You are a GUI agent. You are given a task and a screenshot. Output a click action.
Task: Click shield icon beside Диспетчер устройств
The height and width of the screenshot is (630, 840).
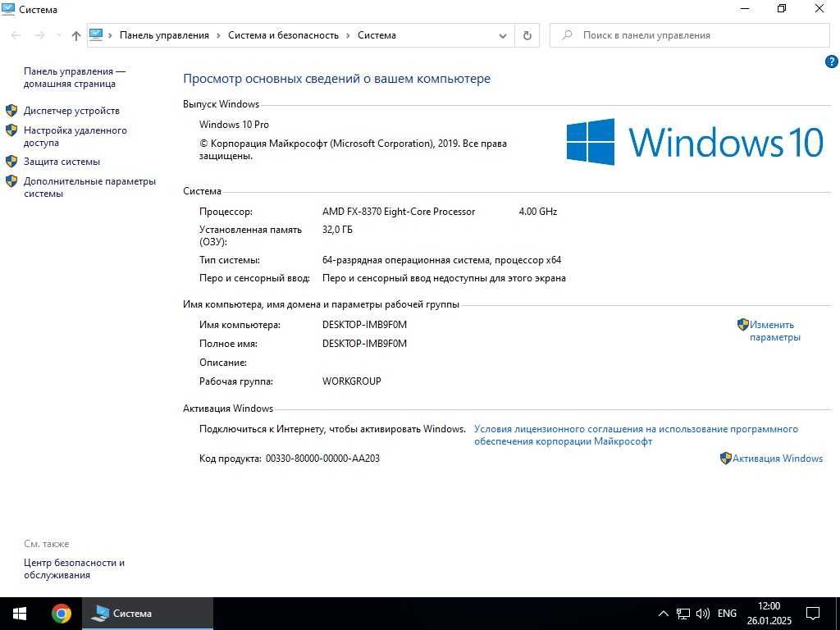pos(11,111)
